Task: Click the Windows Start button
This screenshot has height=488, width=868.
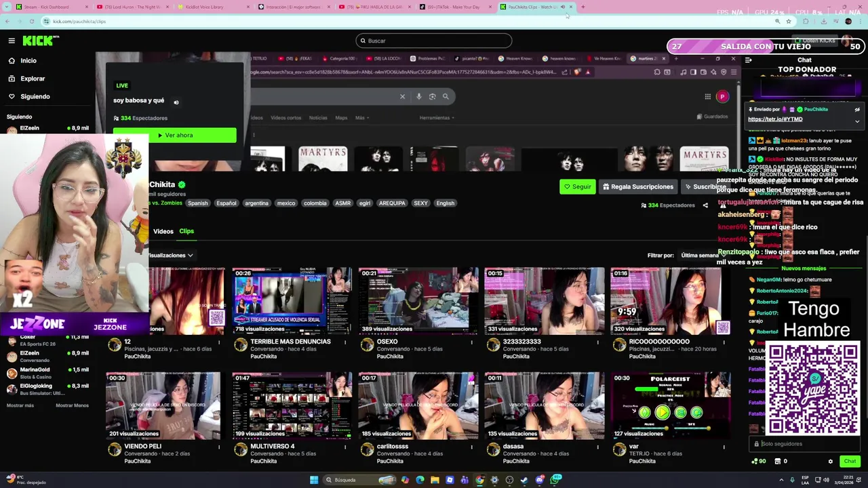Action: (x=314, y=480)
